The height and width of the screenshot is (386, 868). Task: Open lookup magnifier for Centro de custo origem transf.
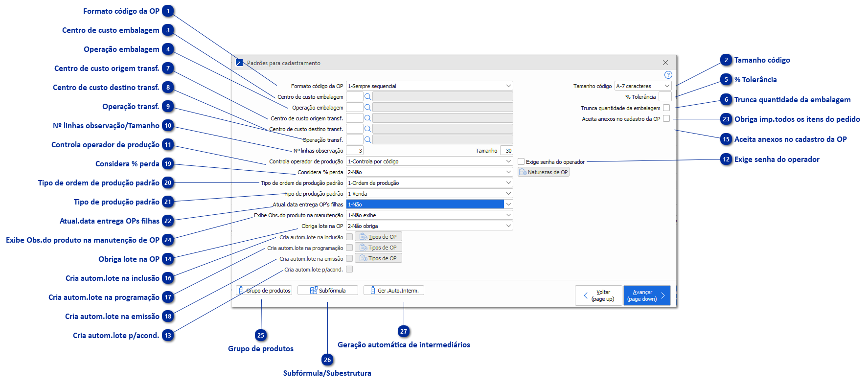click(368, 118)
